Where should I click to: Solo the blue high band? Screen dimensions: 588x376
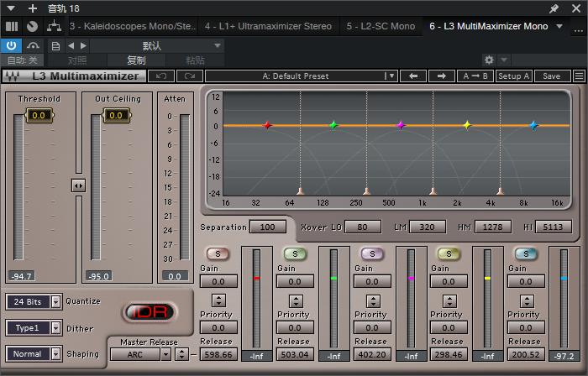(526, 254)
